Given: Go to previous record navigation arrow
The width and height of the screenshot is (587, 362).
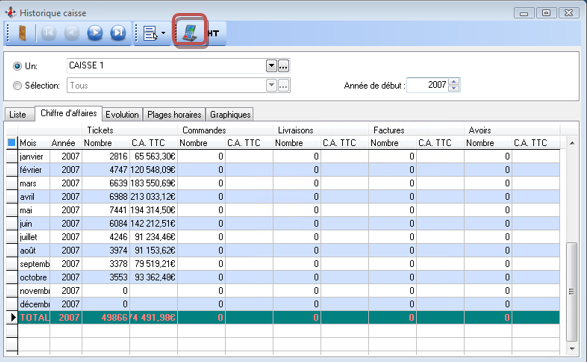Looking at the screenshot, I should click(72, 33).
